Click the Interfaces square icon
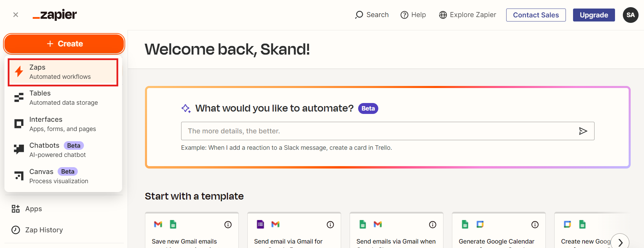The width and height of the screenshot is (644, 248). tap(19, 123)
